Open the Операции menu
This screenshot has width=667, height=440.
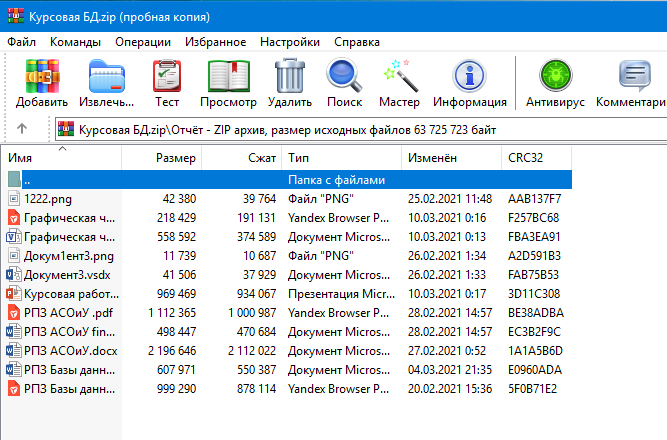tap(143, 43)
